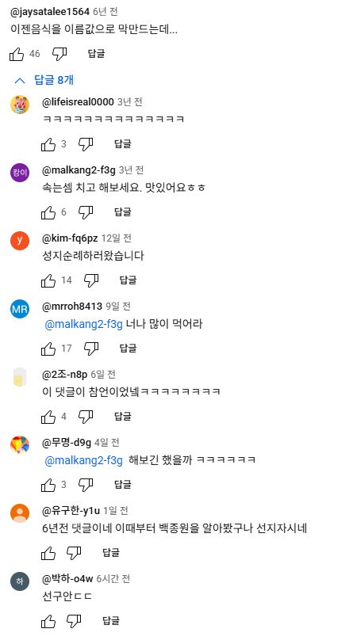Dislike the comment by @jaysatalee1564
Viewport: 349px width, 644px height.
[x=59, y=54]
